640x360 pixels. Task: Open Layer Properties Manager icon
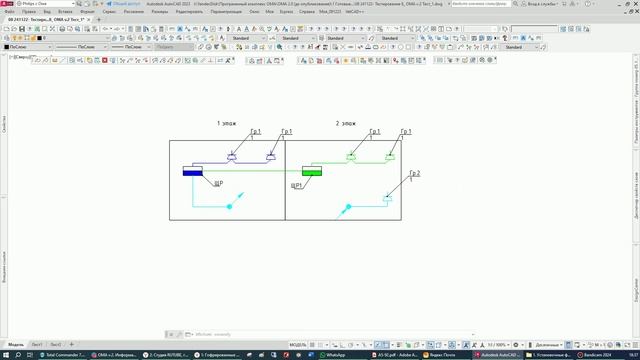coord(6,38)
